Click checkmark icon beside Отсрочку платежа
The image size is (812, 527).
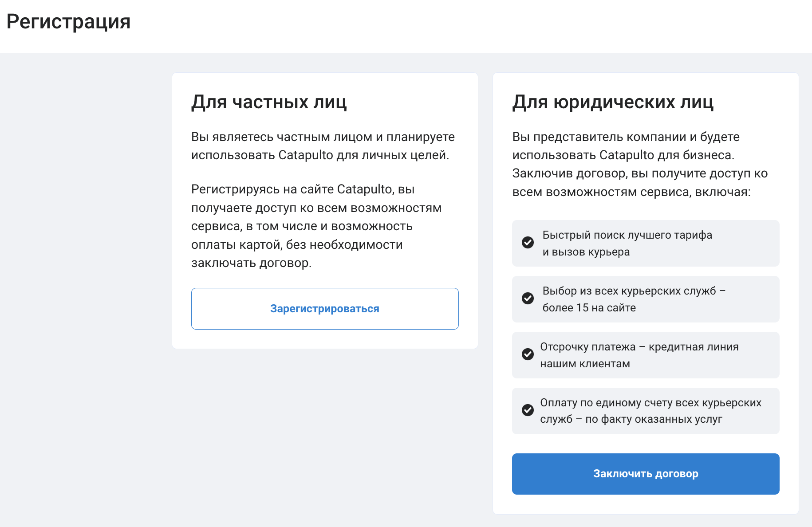(x=528, y=354)
